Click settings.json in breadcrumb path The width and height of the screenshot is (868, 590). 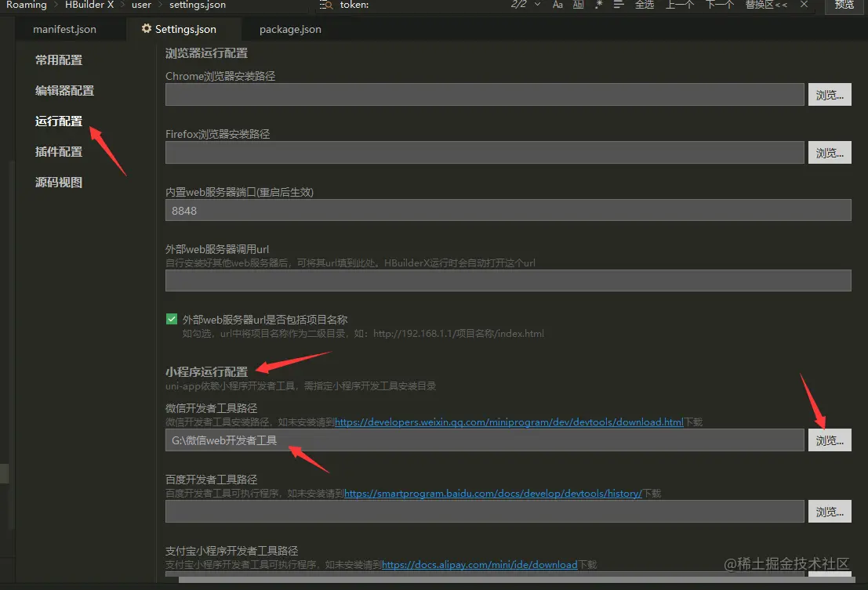click(x=197, y=5)
